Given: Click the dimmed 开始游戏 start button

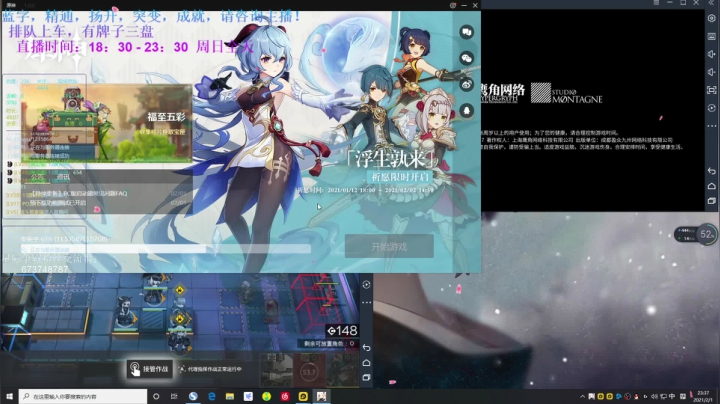Looking at the screenshot, I should pos(389,247).
